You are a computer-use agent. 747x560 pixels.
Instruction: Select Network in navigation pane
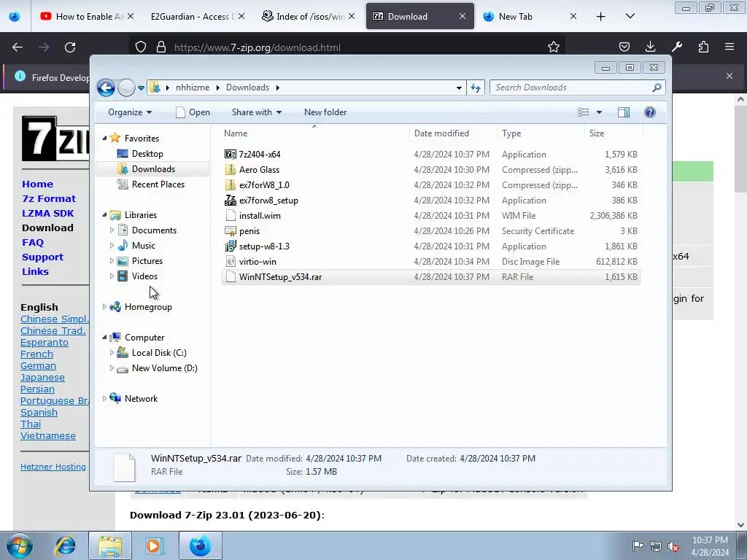point(141,399)
